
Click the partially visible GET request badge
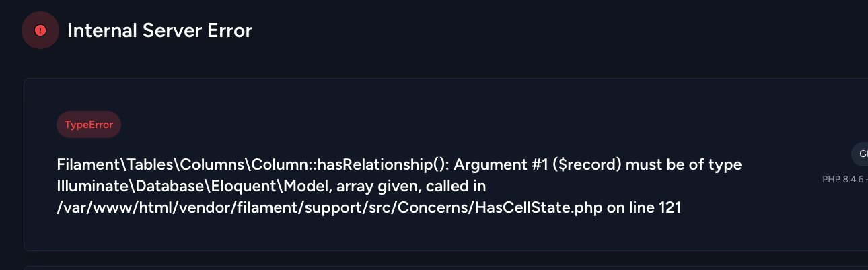click(x=860, y=154)
